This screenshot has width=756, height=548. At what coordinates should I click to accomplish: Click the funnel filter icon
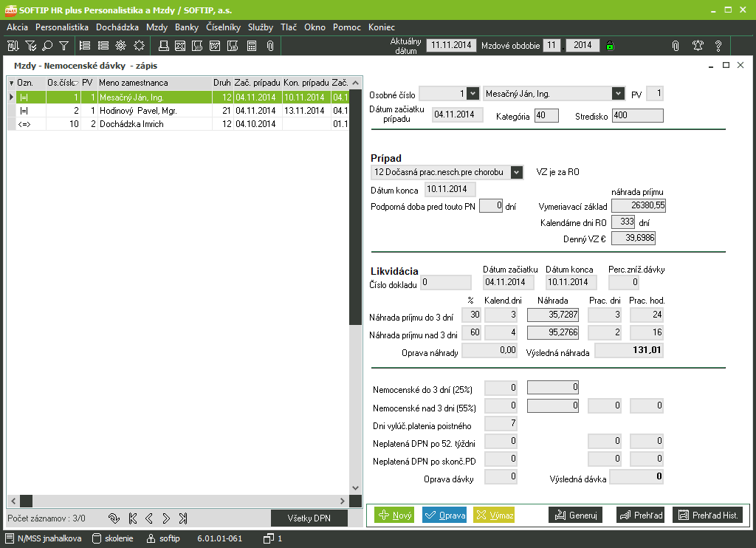point(64,46)
